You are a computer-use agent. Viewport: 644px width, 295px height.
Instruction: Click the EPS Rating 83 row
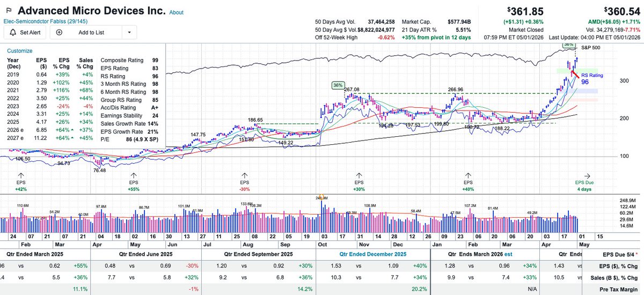point(130,68)
